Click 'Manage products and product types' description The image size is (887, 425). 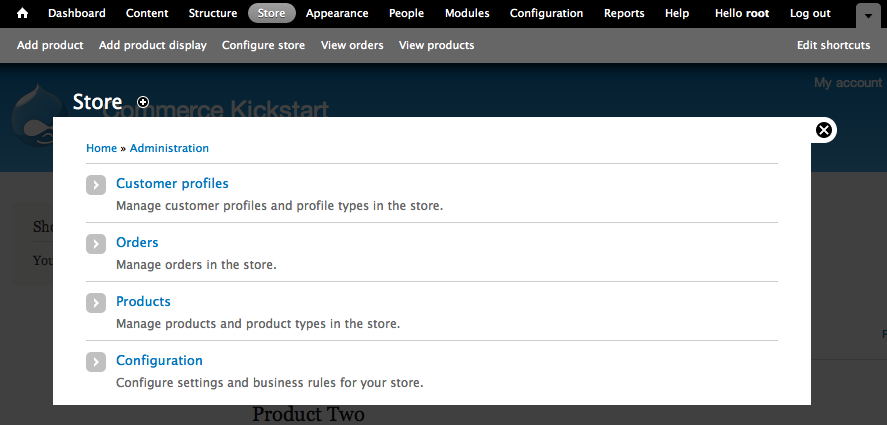pos(258,324)
